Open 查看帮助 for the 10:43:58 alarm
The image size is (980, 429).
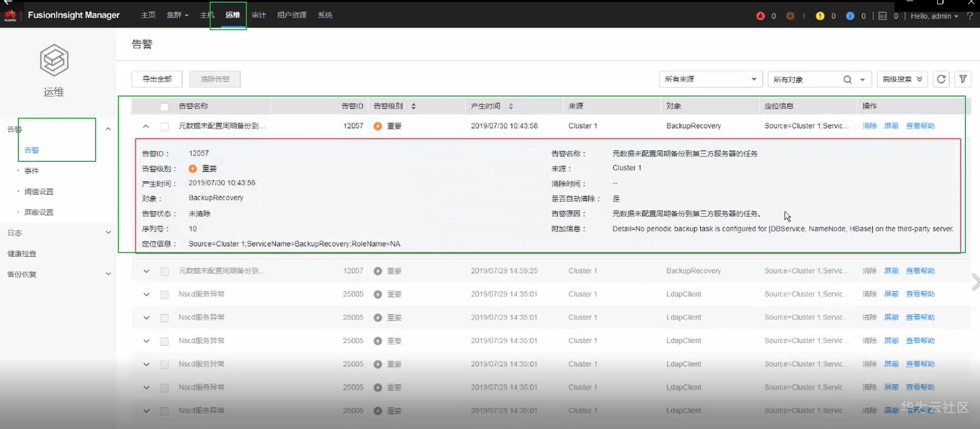pos(920,126)
